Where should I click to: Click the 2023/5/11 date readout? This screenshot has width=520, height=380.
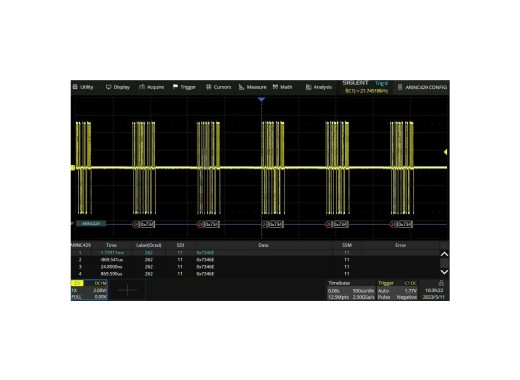pos(433,297)
